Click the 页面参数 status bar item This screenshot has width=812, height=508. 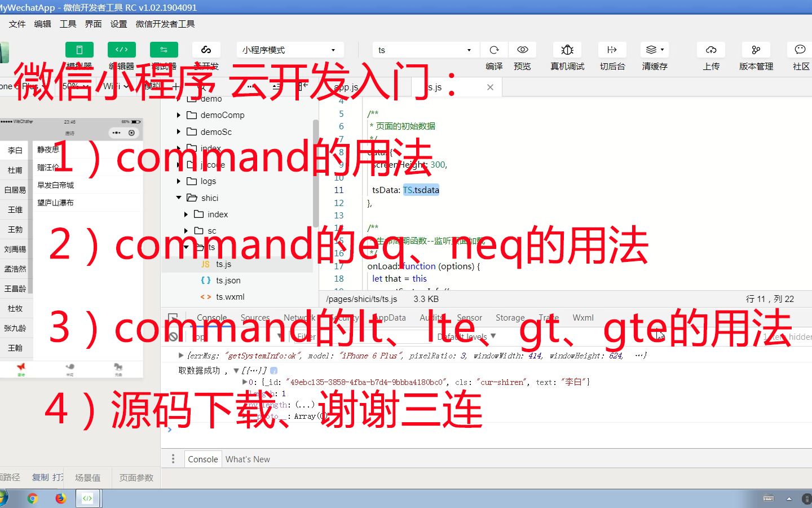pos(136,478)
